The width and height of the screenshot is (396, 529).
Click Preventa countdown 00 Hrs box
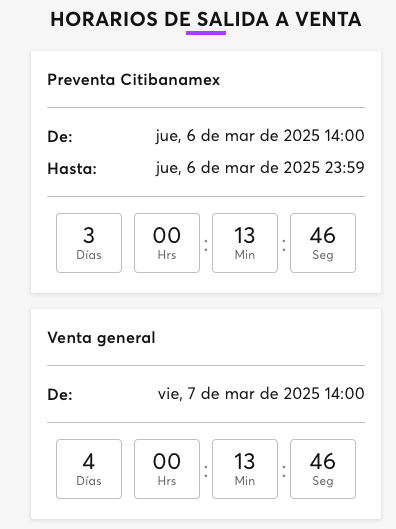pos(167,243)
